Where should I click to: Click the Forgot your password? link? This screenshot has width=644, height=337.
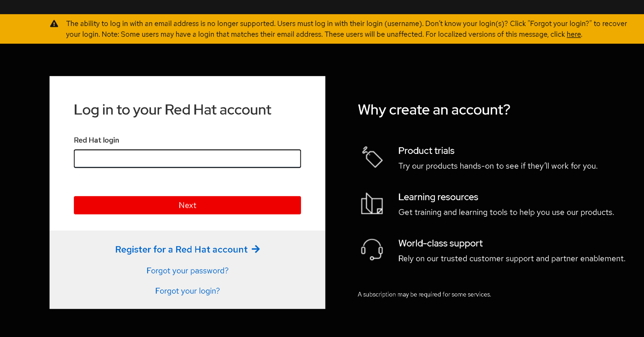(187, 271)
